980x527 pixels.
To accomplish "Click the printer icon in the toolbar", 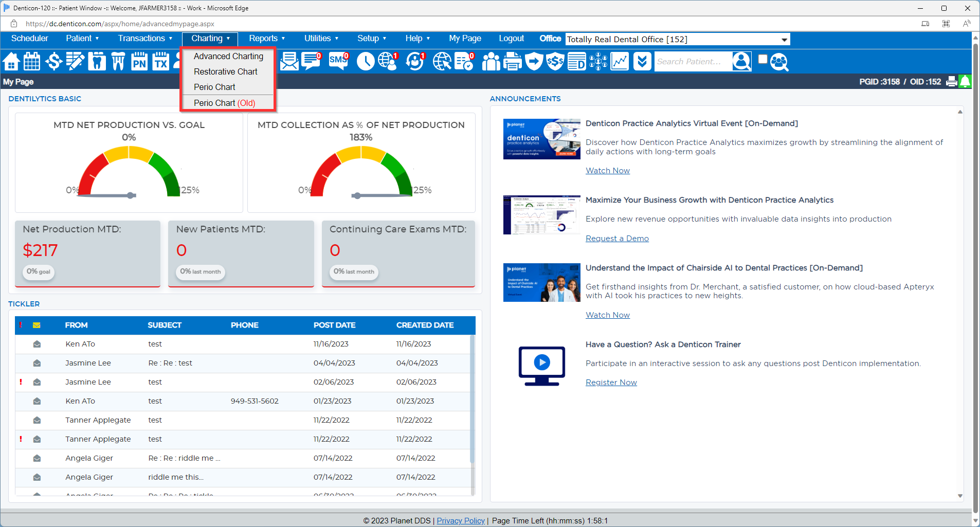I will [x=513, y=61].
